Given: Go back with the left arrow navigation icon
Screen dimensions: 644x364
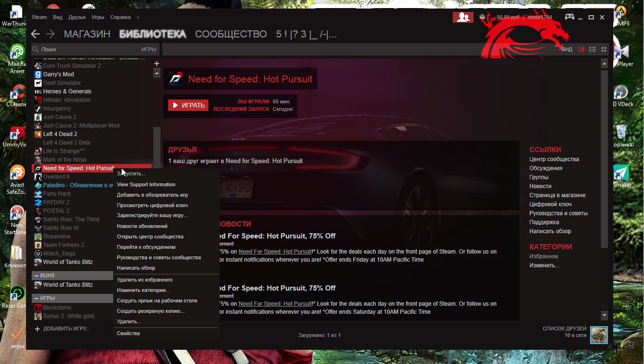Looking at the screenshot, I should [35, 34].
